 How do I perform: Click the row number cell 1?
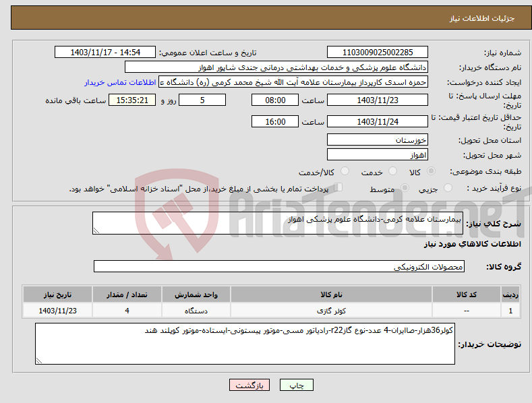510,311
